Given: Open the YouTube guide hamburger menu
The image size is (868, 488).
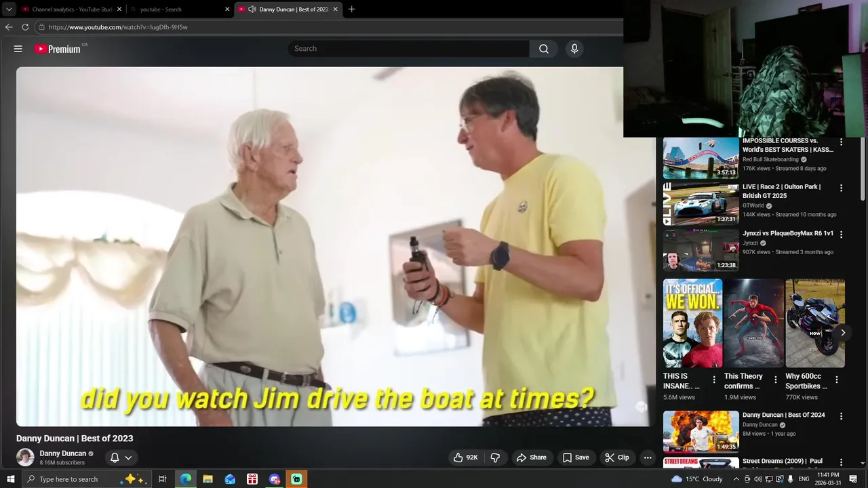Looking at the screenshot, I should tap(18, 49).
